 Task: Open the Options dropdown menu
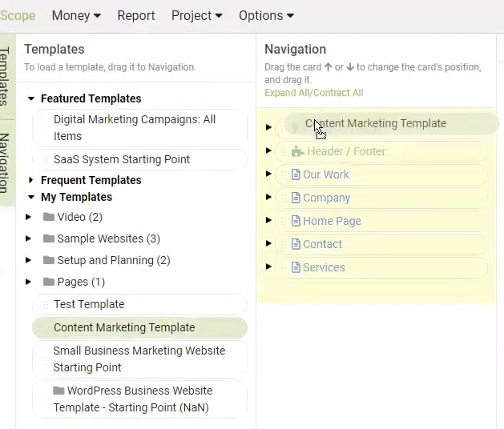(x=266, y=15)
